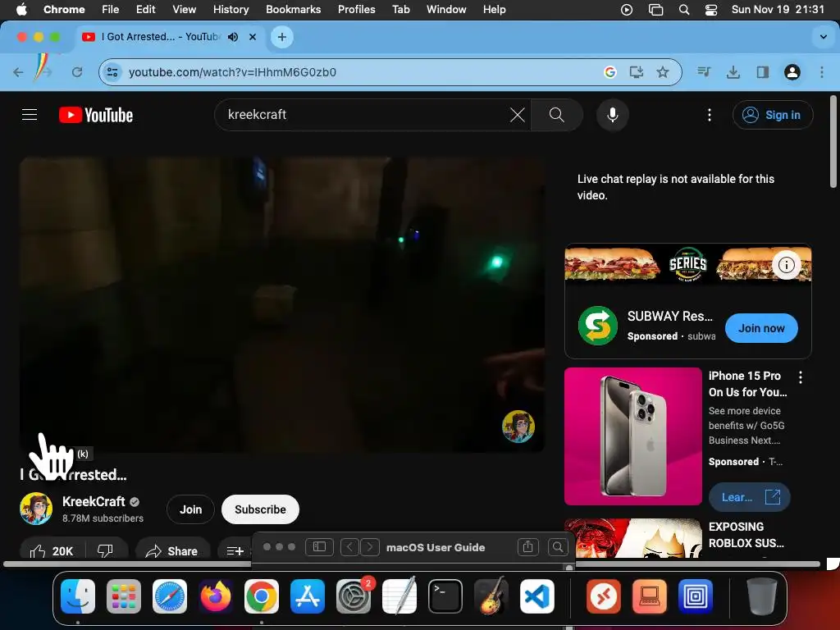Share the video
Screen dimensions: 840x630
click(172, 550)
